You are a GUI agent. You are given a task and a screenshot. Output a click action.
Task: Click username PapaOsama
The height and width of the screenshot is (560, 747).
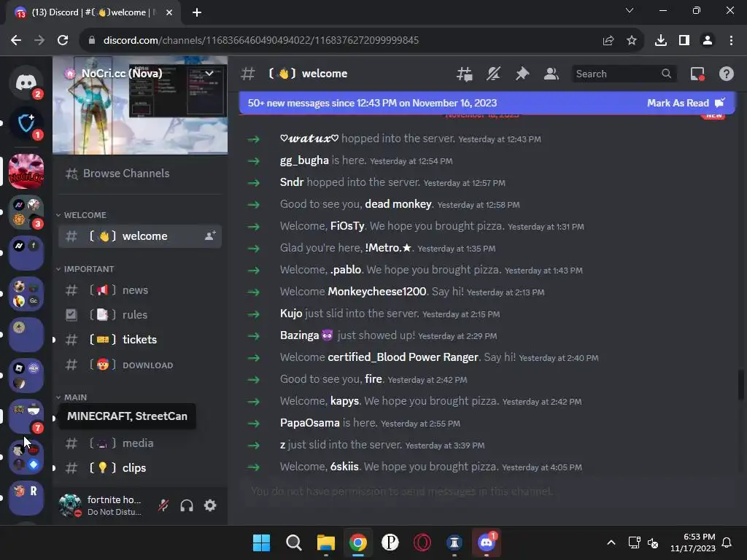click(309, 423)
